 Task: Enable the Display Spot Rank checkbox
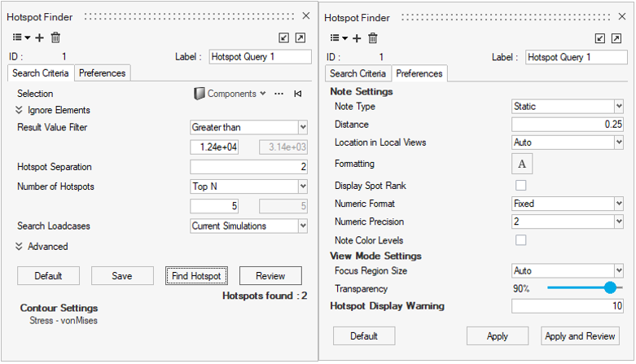coord(521,186)
